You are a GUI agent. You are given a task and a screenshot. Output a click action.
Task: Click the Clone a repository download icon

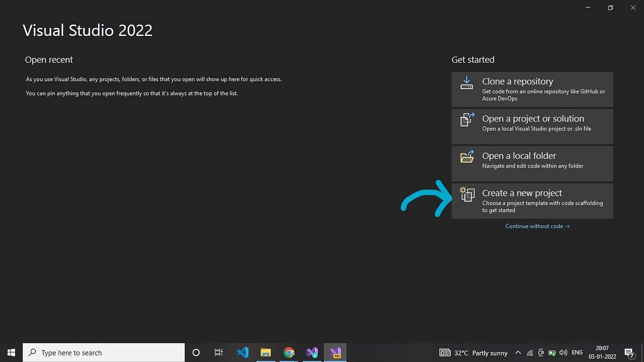click(466, 83)
